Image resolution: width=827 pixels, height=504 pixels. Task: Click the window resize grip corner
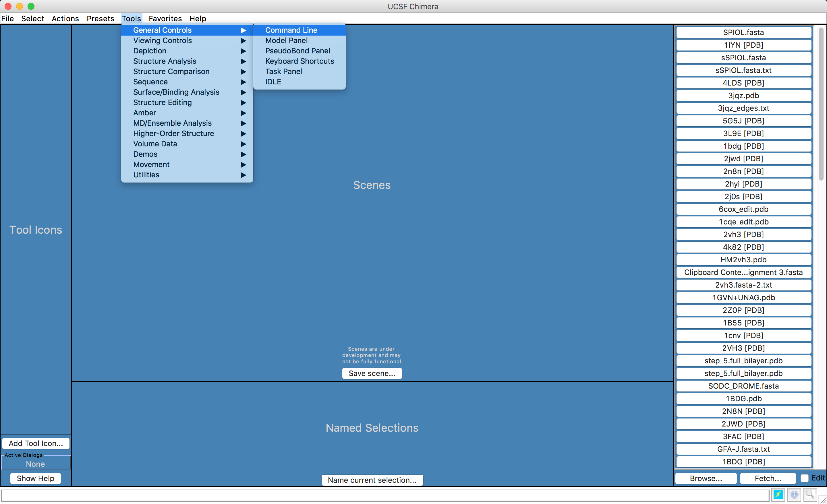[x=822, y=500]
